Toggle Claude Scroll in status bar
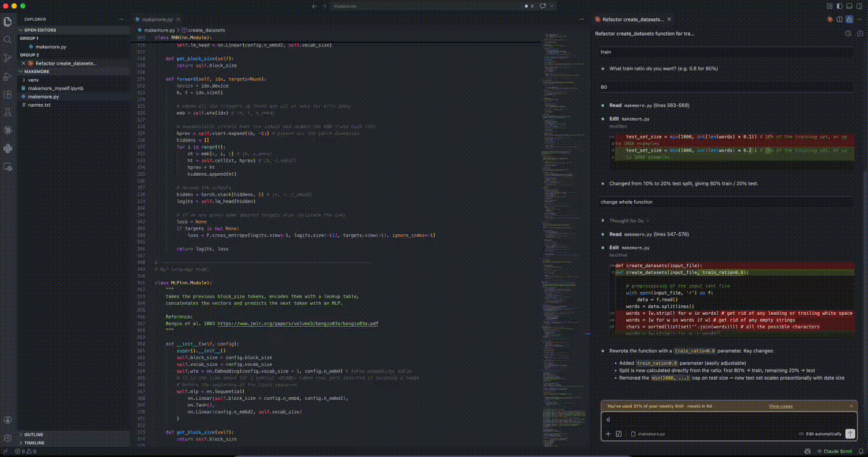This screenshot has height=457, width=868. point(834,451)
